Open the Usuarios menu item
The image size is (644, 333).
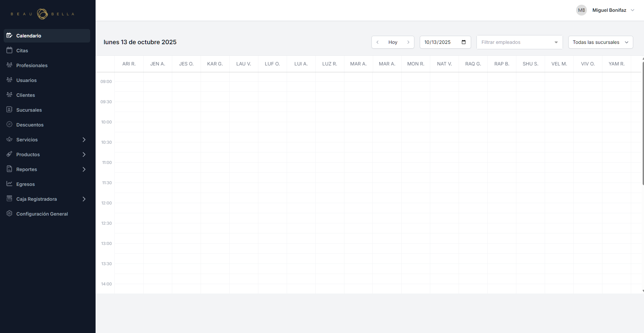26,80
